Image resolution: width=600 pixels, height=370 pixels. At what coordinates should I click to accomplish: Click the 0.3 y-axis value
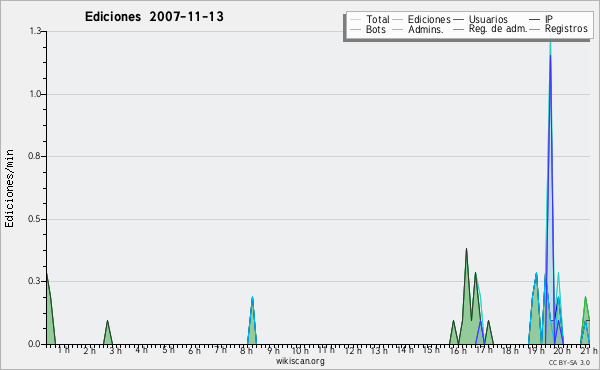coord(34,281)
